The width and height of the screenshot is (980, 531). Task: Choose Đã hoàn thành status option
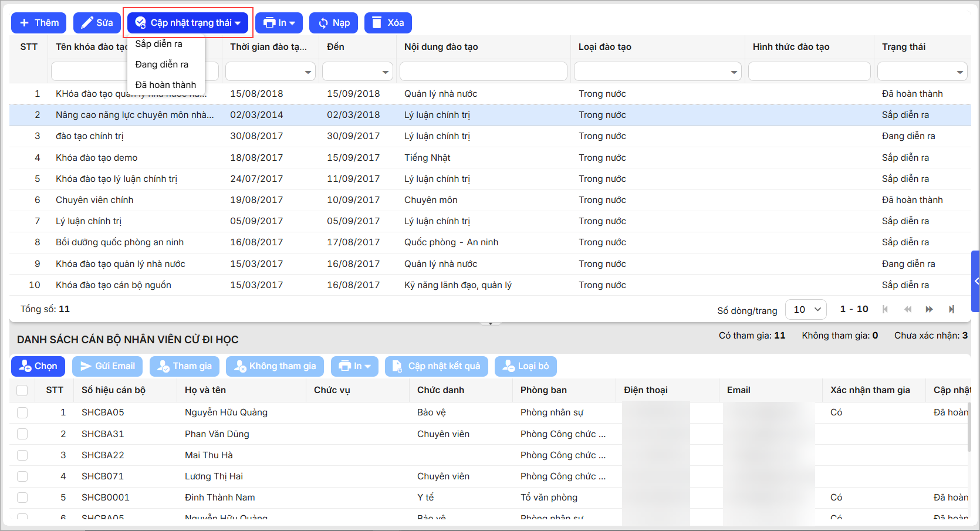point(165,85)
